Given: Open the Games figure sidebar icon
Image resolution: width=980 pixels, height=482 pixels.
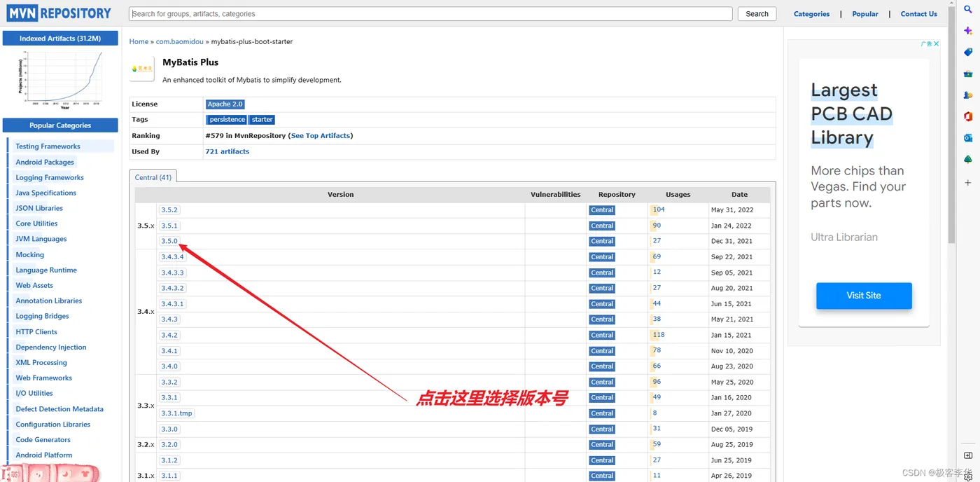Looking at the screenshot, I should click(x=968, y=95).
